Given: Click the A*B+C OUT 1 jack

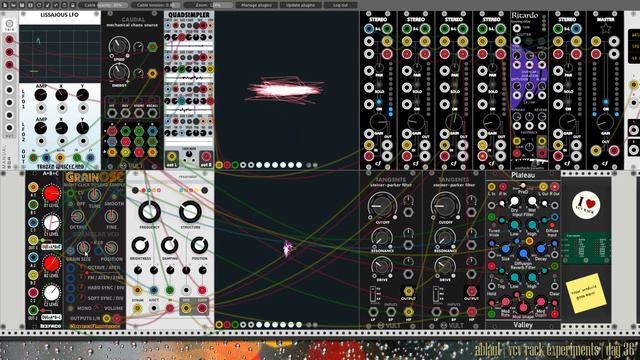Looking at the screenshot, I should pyautogui.click(x=33, y=240).
